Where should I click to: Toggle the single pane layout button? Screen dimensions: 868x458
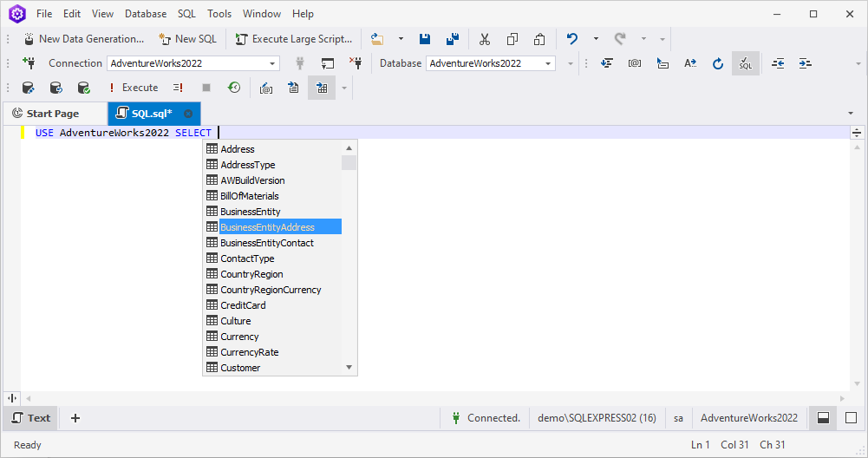851,418
